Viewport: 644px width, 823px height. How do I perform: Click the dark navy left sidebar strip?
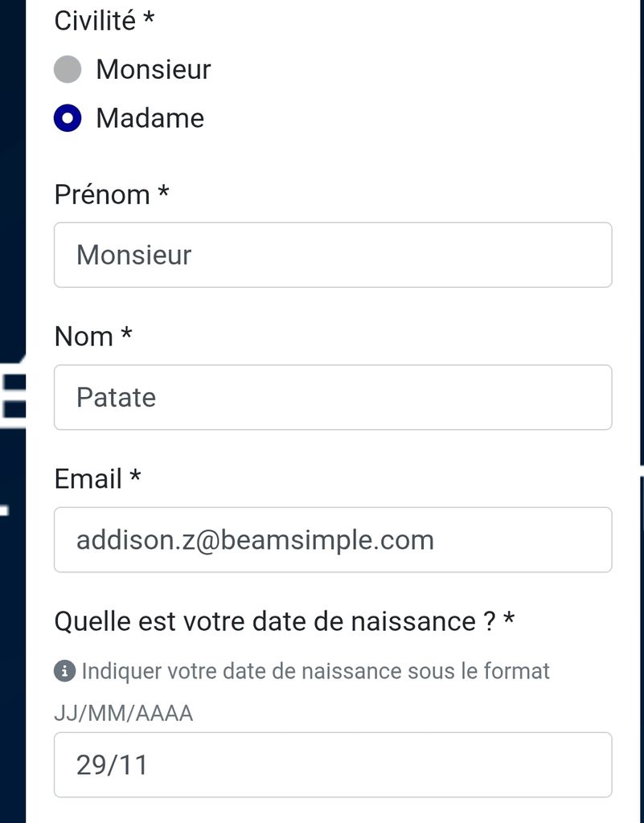(x=13, y=158)
